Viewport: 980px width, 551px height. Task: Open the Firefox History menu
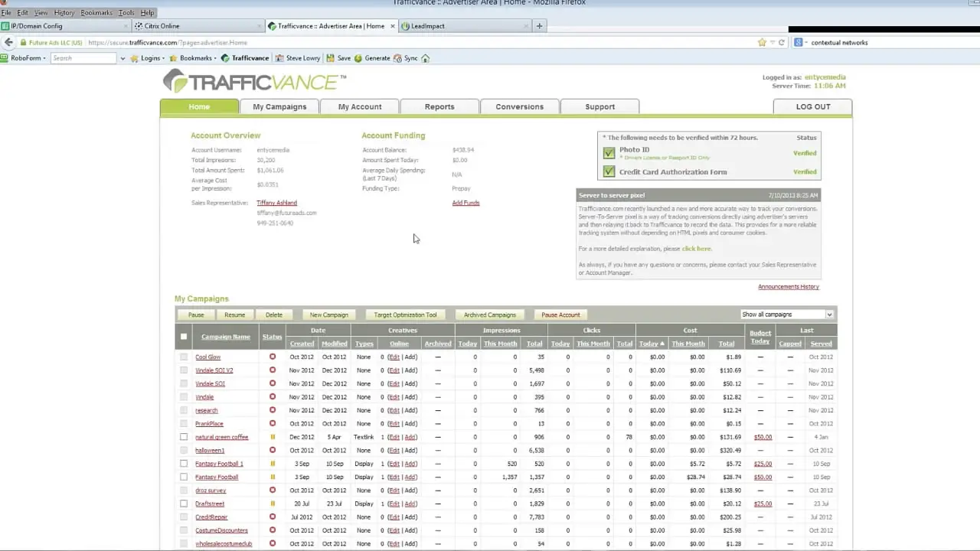point(64,13)
